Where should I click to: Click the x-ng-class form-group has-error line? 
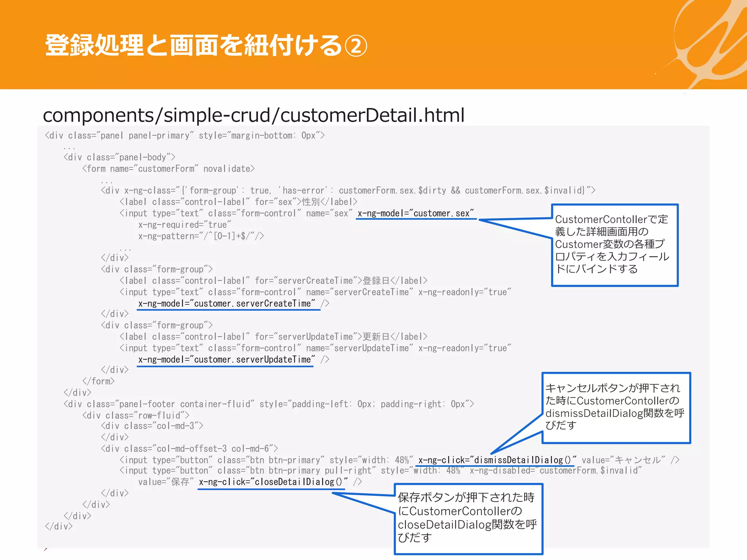tap(348, 191)
